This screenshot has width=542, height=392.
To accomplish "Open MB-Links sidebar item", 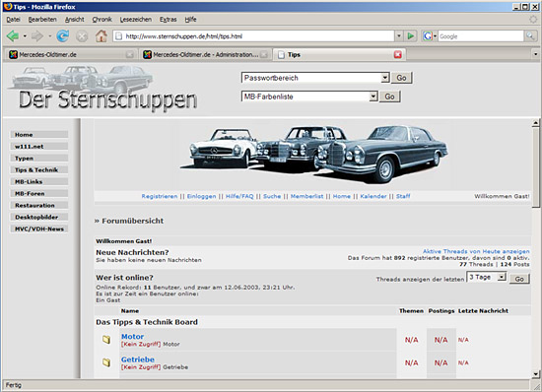I will pyautogui.click(x=39, y=181).
